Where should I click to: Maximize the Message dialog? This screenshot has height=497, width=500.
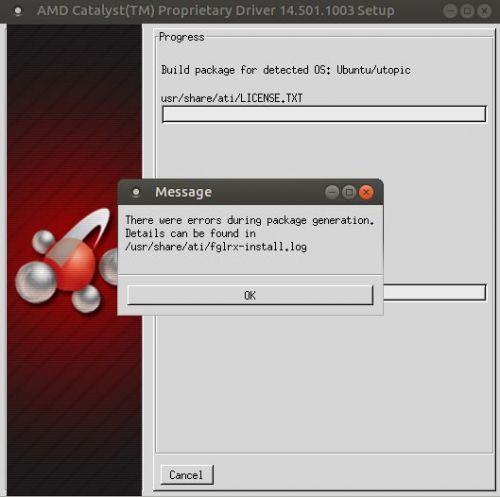pyautogui.click(x=349, y=192)
